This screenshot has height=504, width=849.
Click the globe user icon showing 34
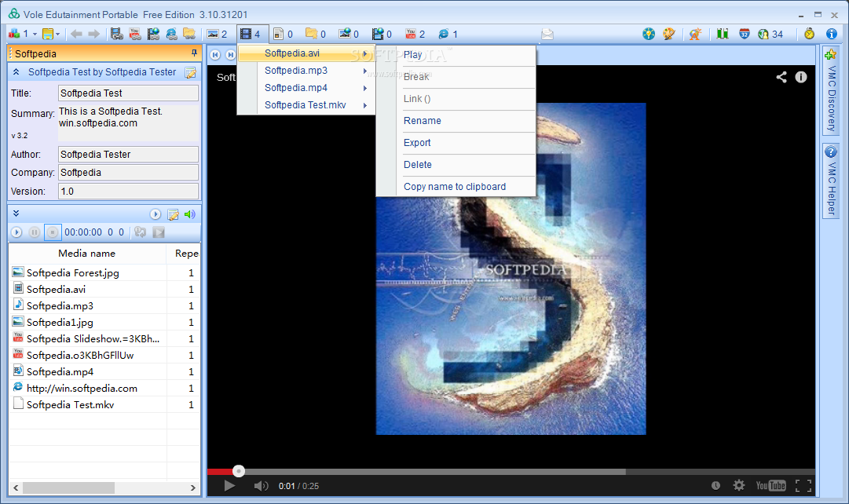coord(770,34)
